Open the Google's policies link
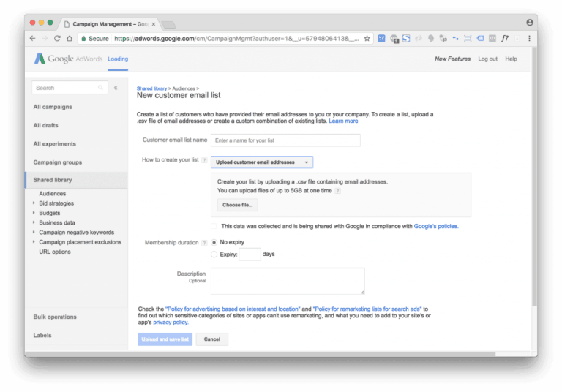Viewport: 562px width, 392px height. (x=436, y=226)
